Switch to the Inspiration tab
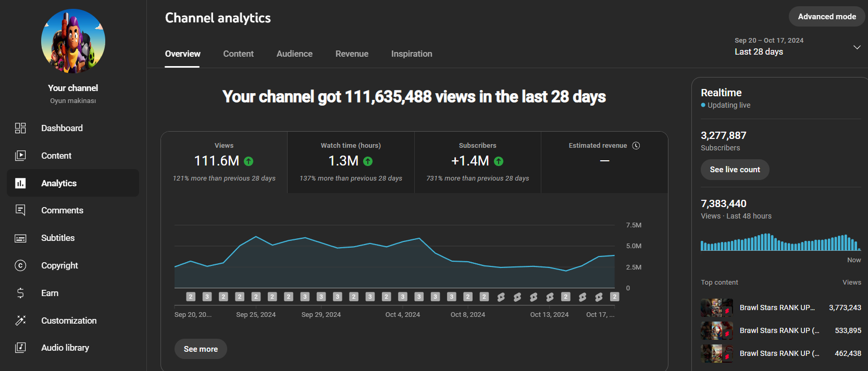This screenshot has height=371, width=868. 412,54
